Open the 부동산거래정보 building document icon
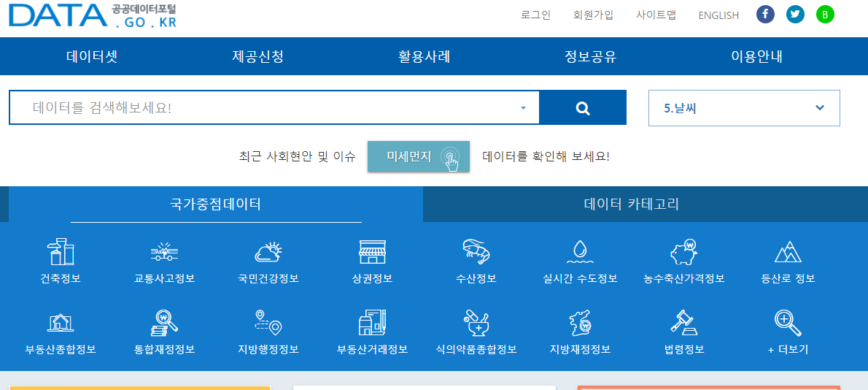 pyautogui.click(x=372, y=323)
